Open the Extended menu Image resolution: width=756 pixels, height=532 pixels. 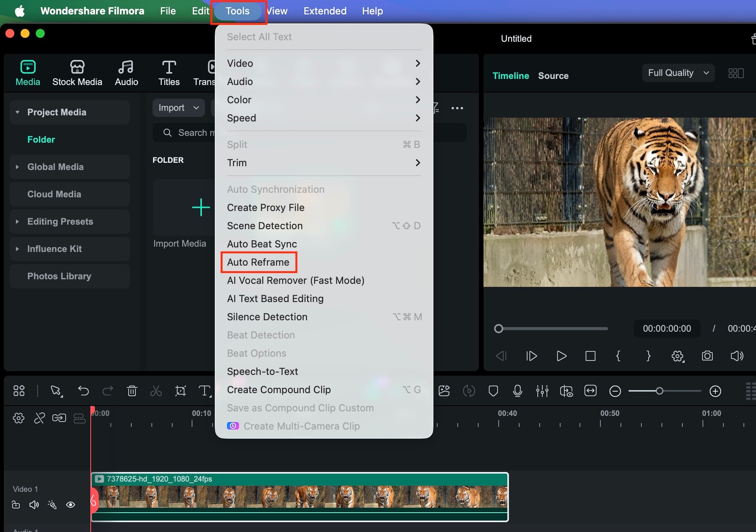[325, 11]
